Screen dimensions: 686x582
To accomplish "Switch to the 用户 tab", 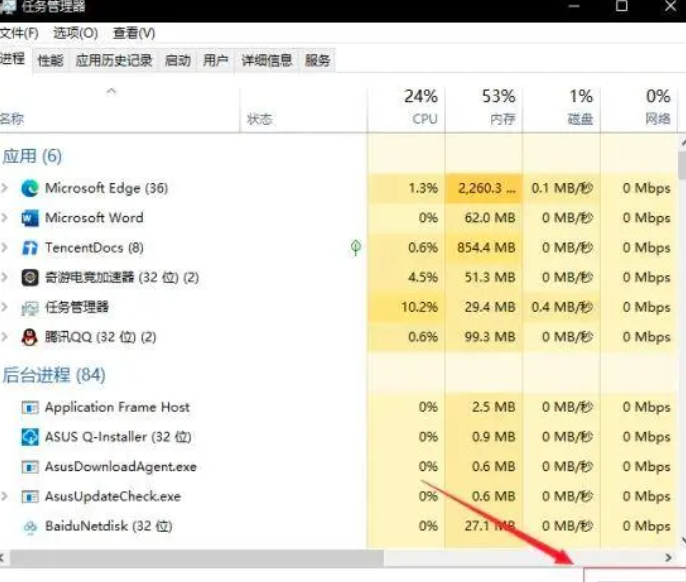I will point(216,60).
